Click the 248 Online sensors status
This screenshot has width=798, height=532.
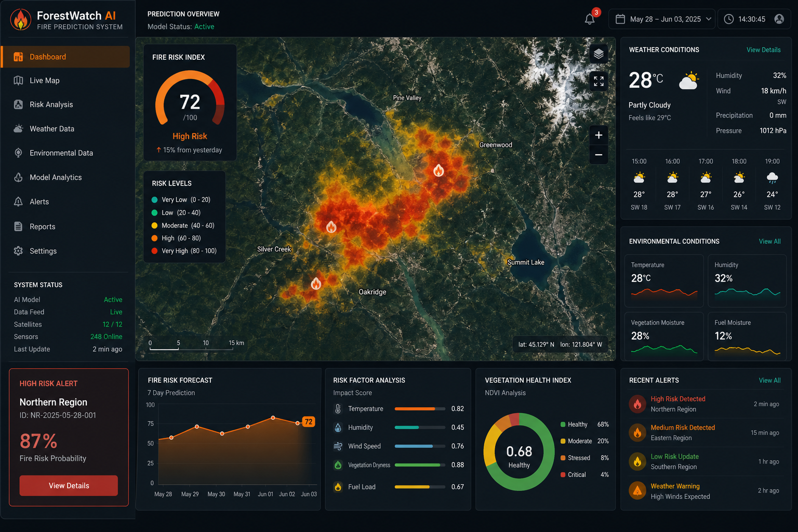(107, 337)
